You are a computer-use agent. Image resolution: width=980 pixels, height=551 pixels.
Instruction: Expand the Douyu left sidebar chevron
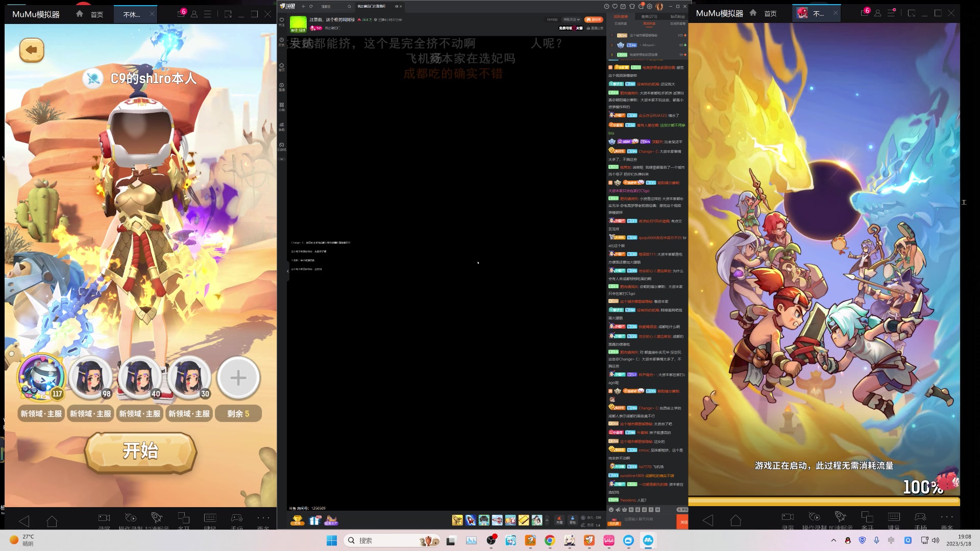[281, 159]
